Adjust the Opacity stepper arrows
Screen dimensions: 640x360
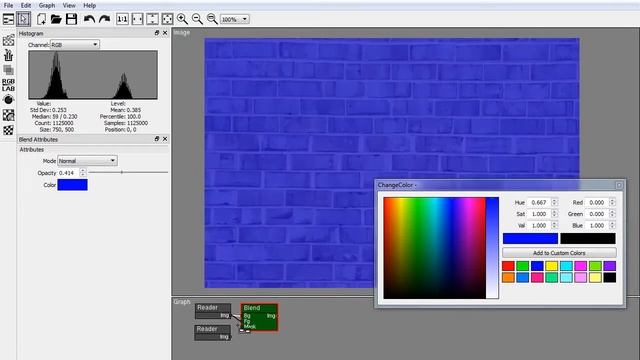click(83, 173)
